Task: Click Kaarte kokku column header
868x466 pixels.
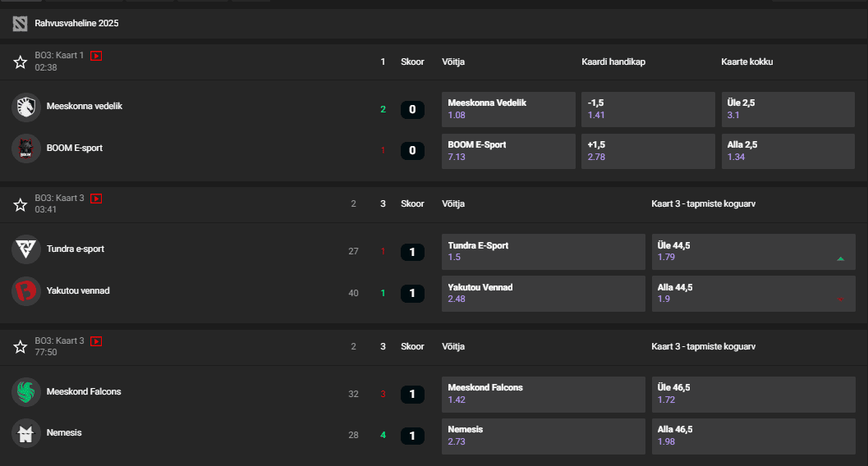Action: [746, 62]
